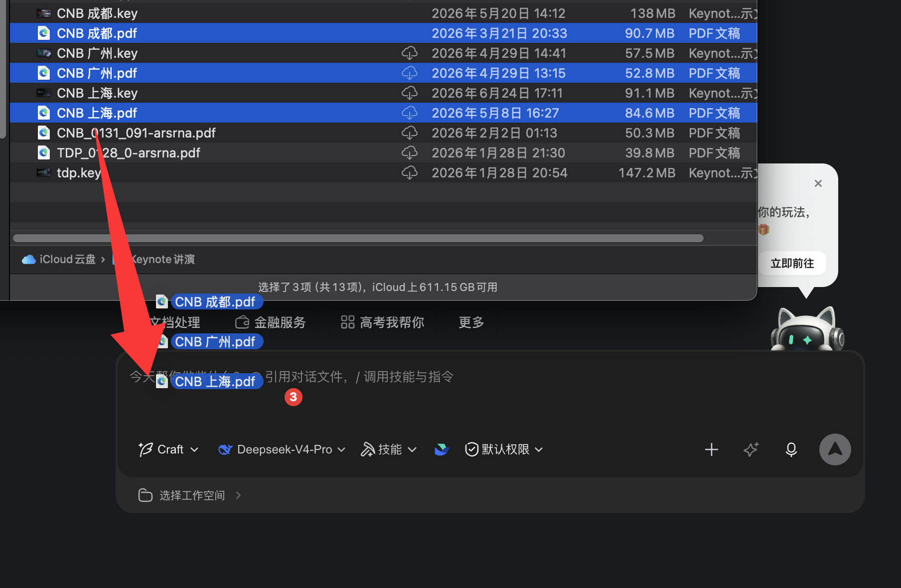
Task: Click the Keynote icon of CNB 广州.key
Action: point(44,53)
